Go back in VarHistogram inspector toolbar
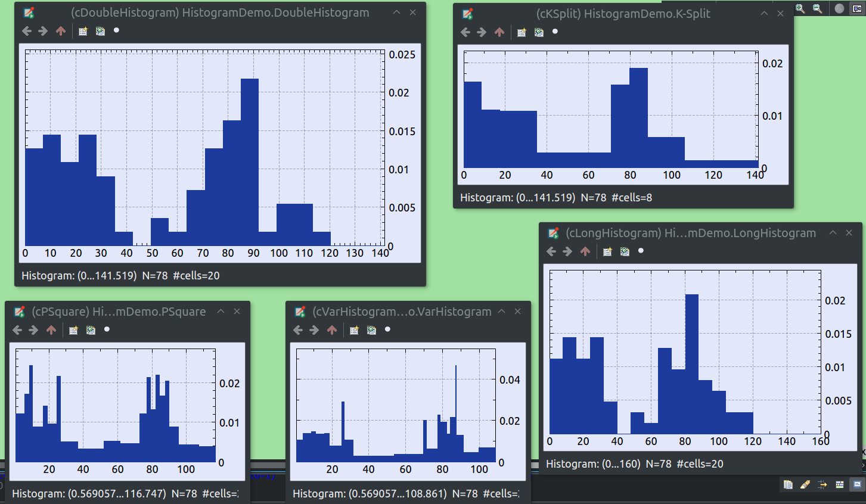 [x=298, y=330]
